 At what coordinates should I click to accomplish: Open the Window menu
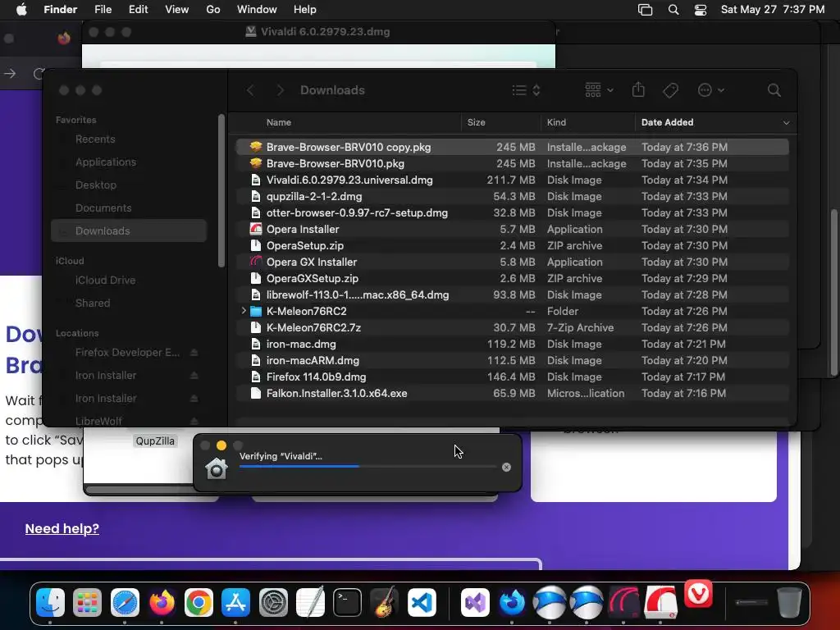pyautogui.click(x=257, y=10)
